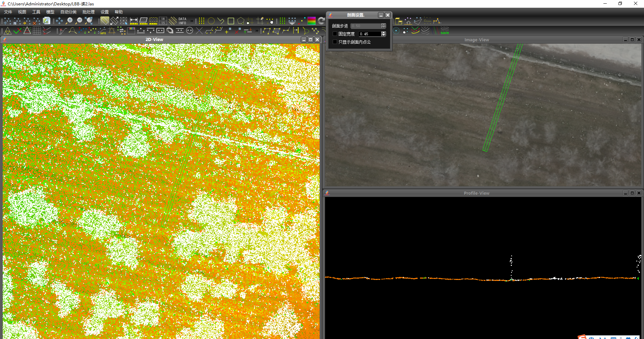Viewport: 644px width, 339px height.
Task: Expand the second-row toolbar overflow chevron
Action: (257, 31)
